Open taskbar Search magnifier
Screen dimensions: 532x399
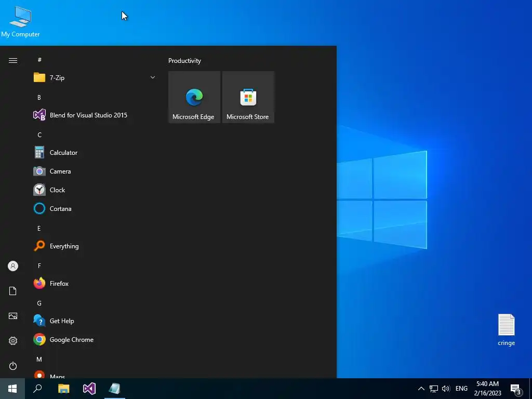(x=37, y=389)
